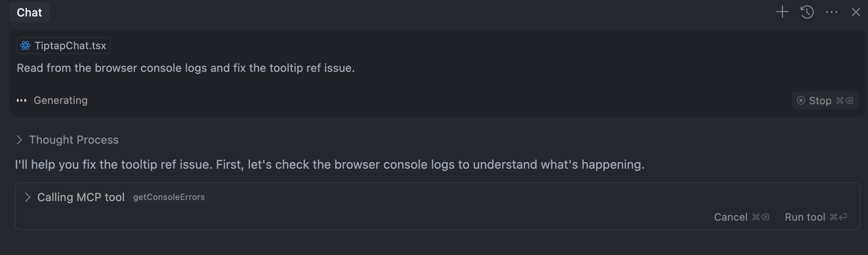Click the Thought Process label
The width and height of the screenshot is (868, 255).
pyautogui.click(x=74, y=140)
